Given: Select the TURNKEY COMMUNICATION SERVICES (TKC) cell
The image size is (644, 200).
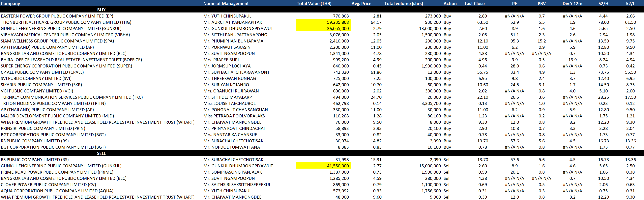Looking at the screenshot, I should [72, 97].
